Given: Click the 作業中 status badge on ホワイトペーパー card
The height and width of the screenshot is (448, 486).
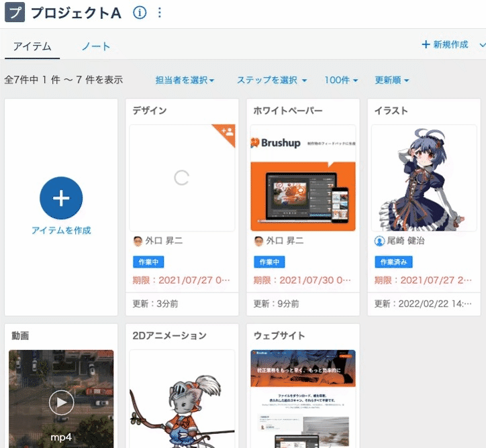Looking at the screenshot, I should pyautogui.click(x=269, y=262).
